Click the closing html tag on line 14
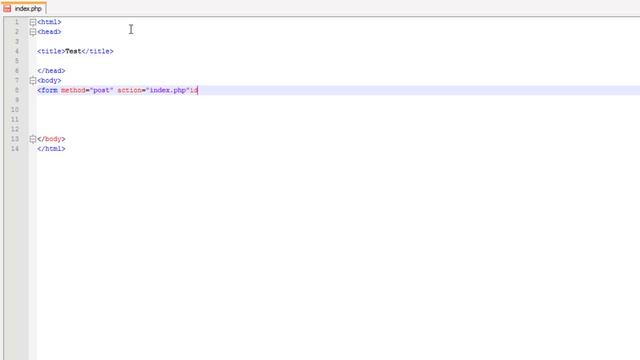This screenshot has width=640, height=360. (51, 149)
